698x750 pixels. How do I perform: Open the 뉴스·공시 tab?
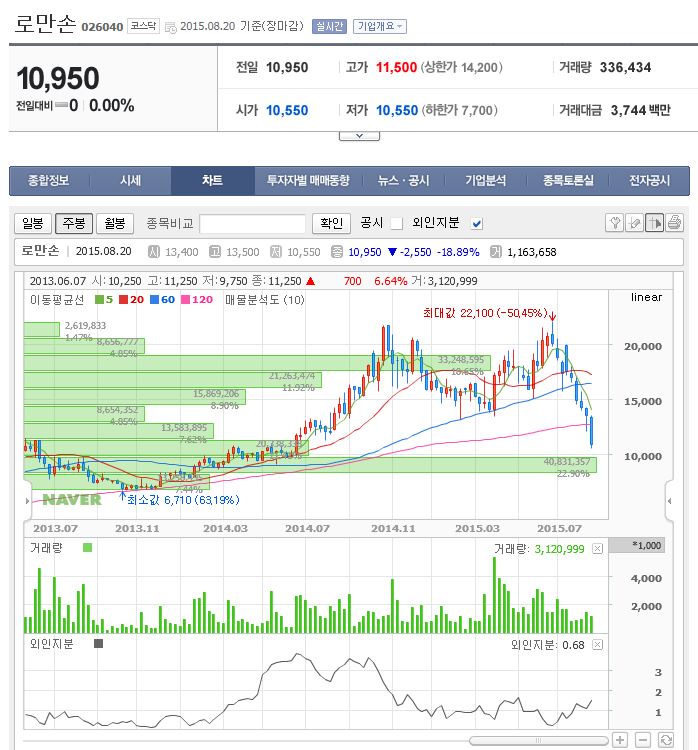(x=403, y=181)
